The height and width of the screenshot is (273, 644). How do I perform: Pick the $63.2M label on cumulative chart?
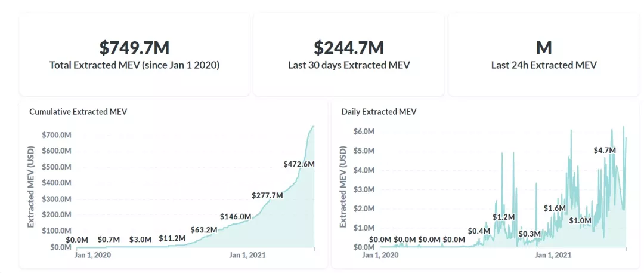tap(204, 229)
